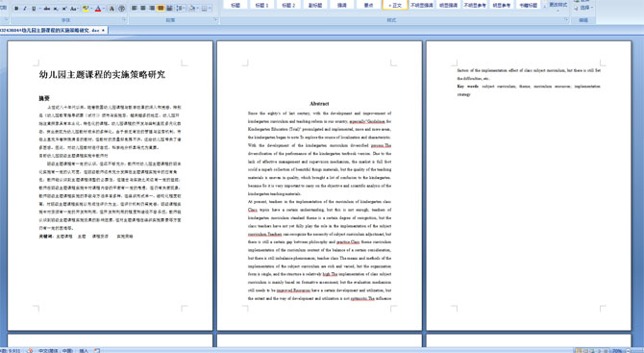Apply distributed alignment

pyautogui.click(x=169, y=8)
